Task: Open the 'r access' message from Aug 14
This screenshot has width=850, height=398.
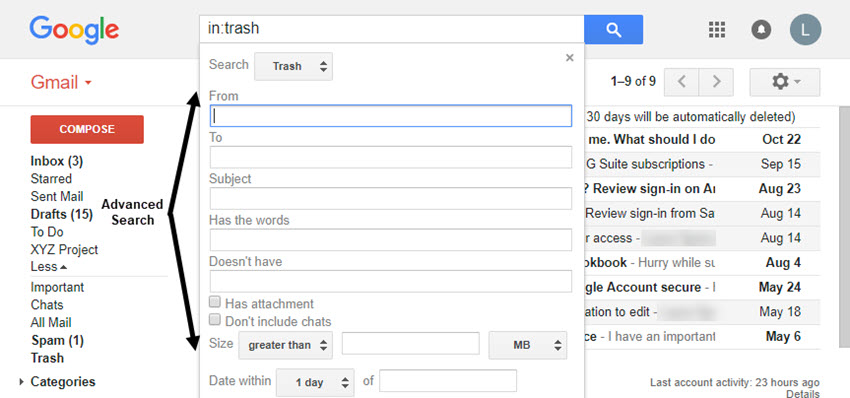Action: point(703,238)
